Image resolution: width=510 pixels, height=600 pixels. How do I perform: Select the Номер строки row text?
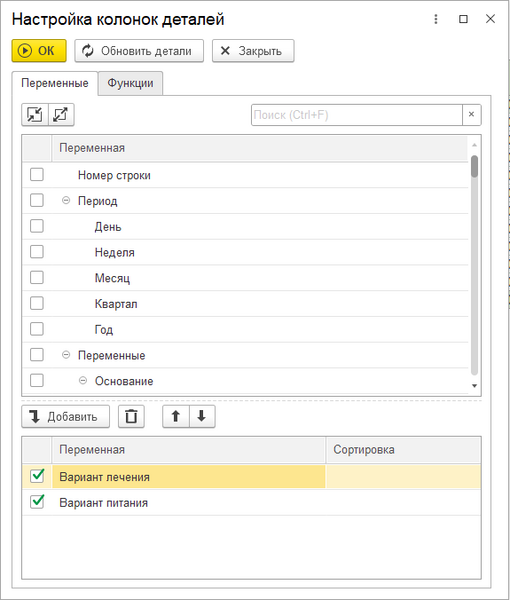pyautogui.click(x=114, y=175)
